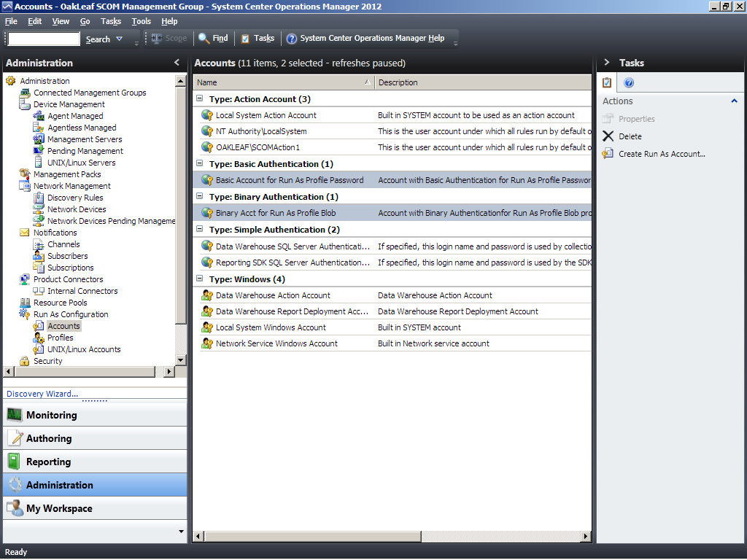Click the Discovery Rules icon
The height and width of the screenshot is (560, 747).
click(39, 197)
